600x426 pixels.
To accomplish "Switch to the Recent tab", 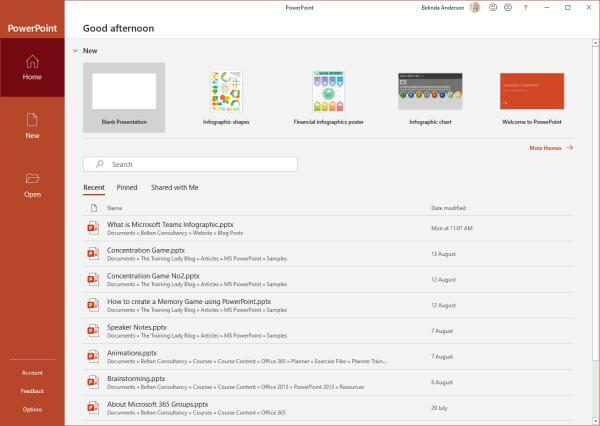I will [x=94, y=188].
